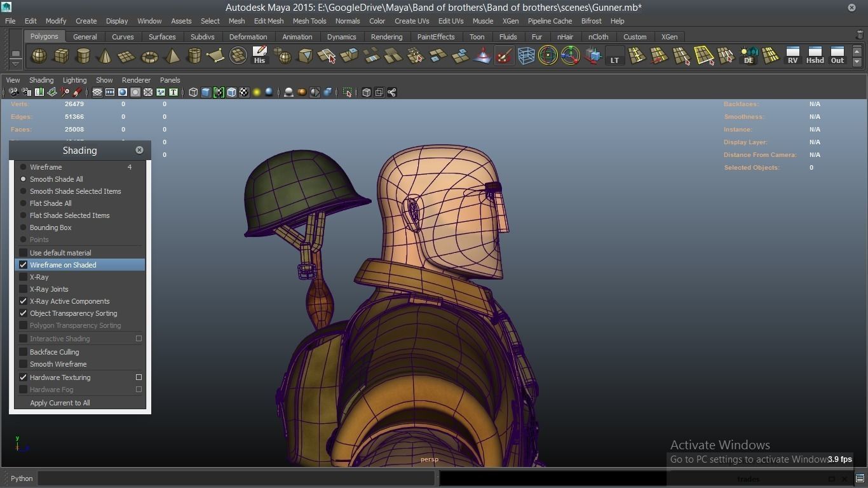Screen dimensions: 868x488
Task: Open the viewport Lighting menu
Action: 74,80
